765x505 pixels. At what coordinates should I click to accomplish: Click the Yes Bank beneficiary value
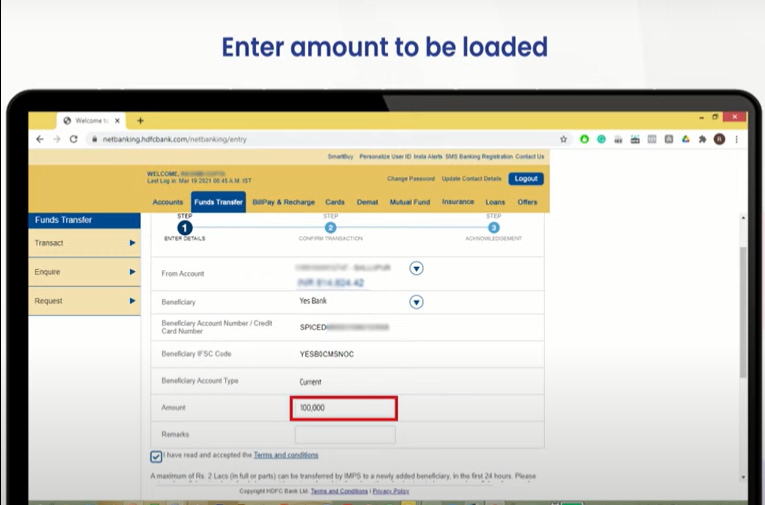tap(313, 301)
